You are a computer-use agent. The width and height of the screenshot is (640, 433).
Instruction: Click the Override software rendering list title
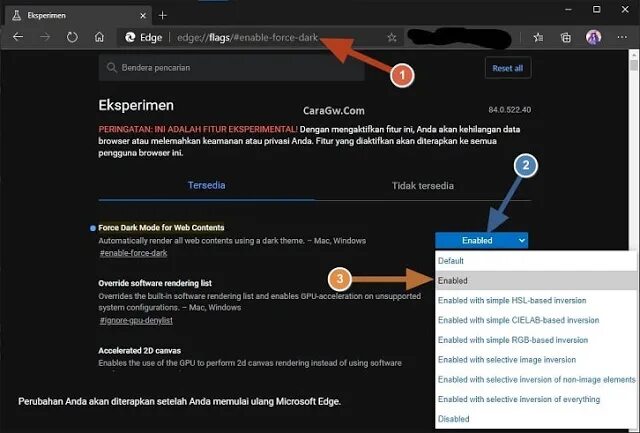pos(155,283)
